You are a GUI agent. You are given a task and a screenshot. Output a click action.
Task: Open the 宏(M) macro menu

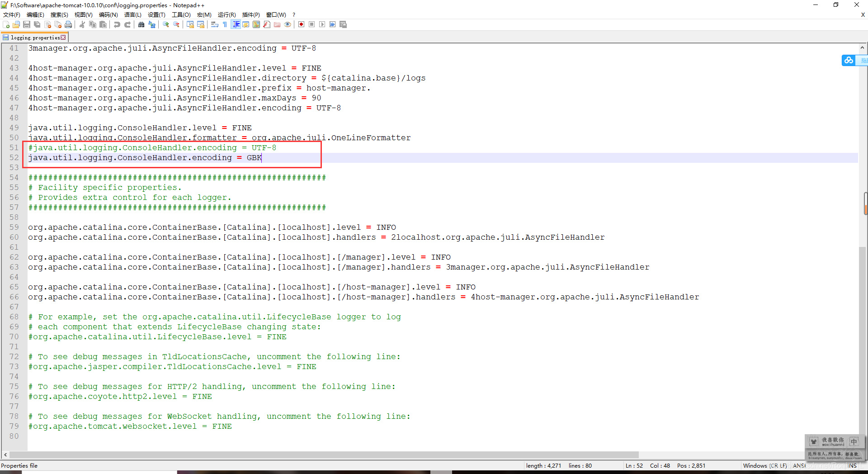tap(204, 15)
